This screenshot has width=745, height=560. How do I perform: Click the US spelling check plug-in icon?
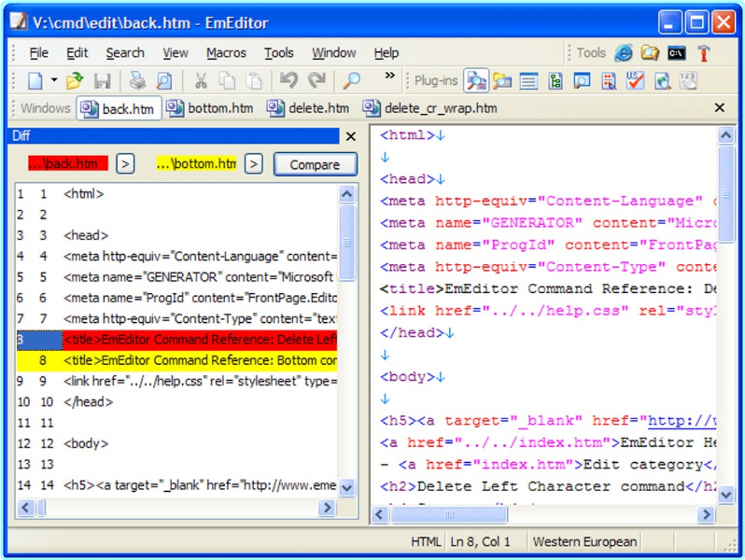coord(635,81)
